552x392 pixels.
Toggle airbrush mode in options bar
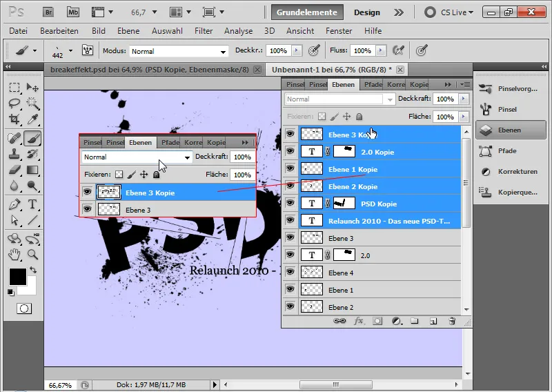tap(398, 50)
